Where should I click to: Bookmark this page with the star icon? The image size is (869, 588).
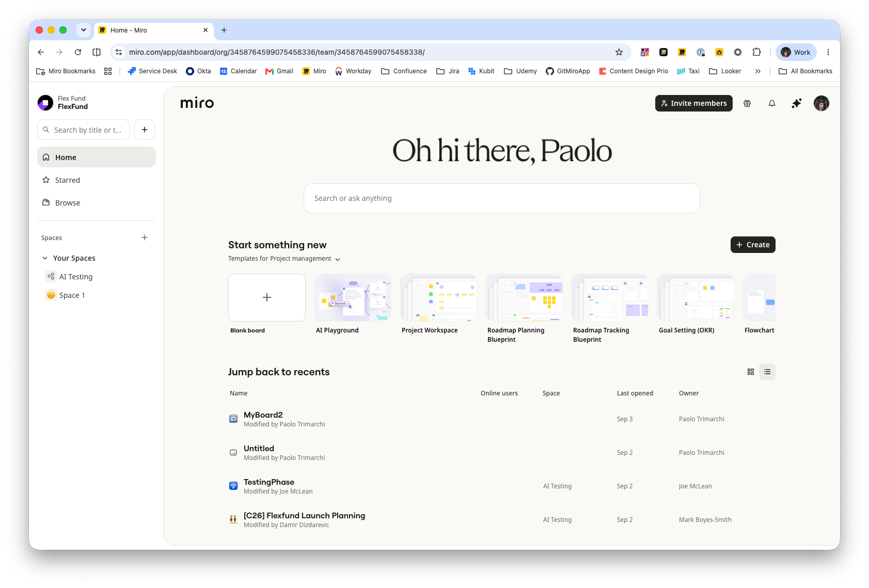(x=619, y=52)
